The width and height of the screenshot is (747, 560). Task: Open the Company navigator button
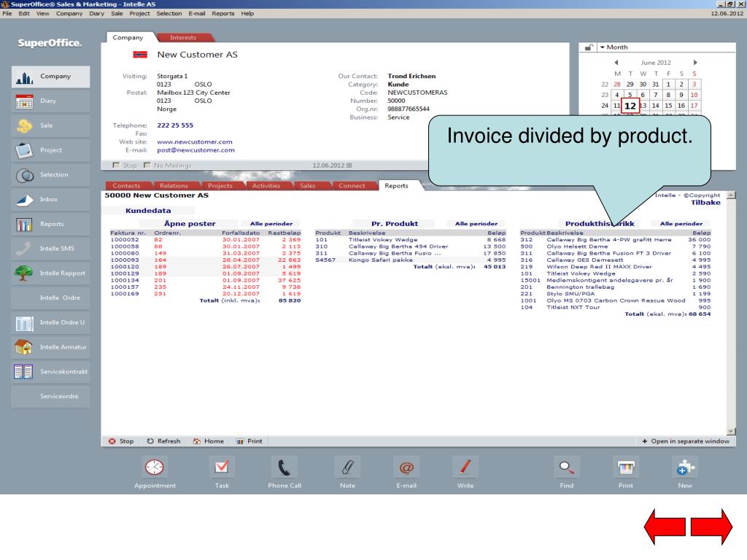pyautogui.click(x=50, y=77)
